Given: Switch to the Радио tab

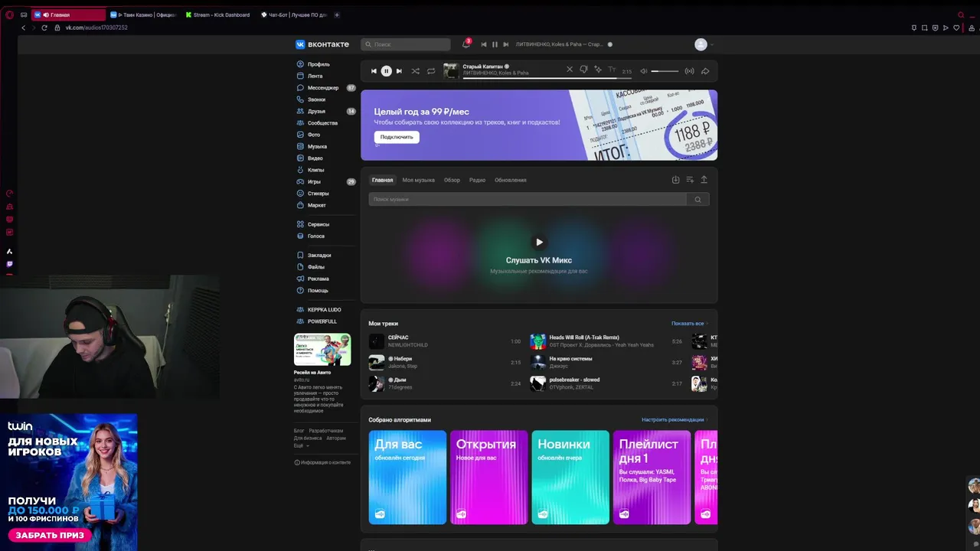Looking at the screenshot, I should coord(477,180).
